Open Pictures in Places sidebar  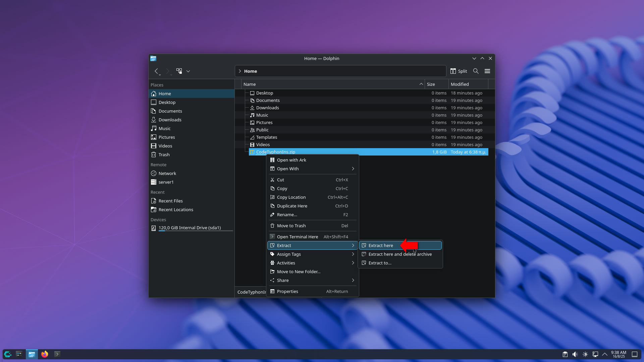(x=192, y=137)
